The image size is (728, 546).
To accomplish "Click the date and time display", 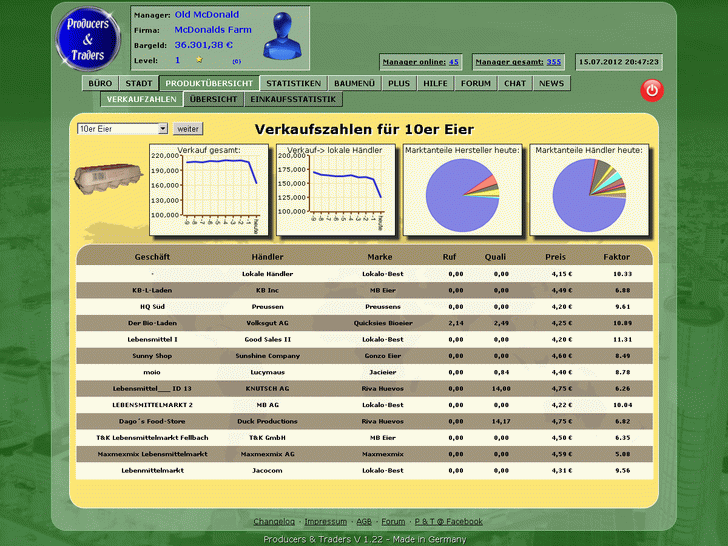I will pyautogui.click(x=619, y=62).
